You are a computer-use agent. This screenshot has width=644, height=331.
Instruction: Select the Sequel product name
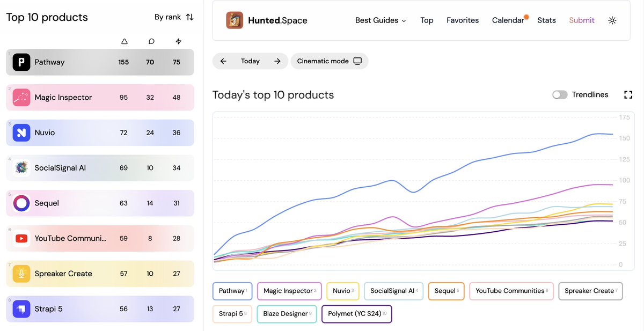47,203
